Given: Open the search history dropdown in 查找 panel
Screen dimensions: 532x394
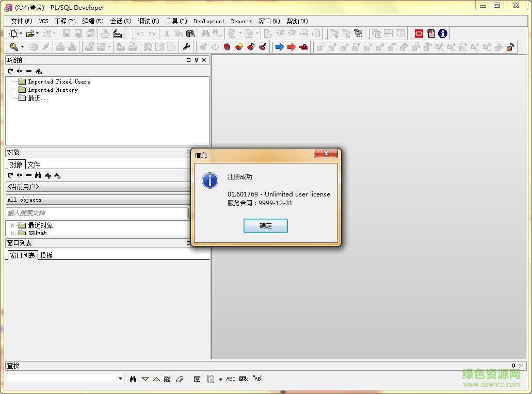Looking at the screenshot, I should [120, 379].
